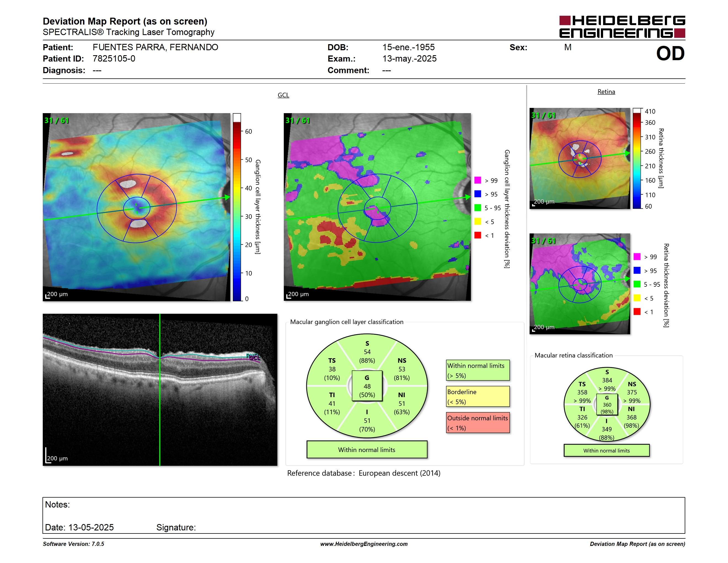Screen dimensions: 728x563
Task: Click the Sex value M
Action: click(568, 47)
